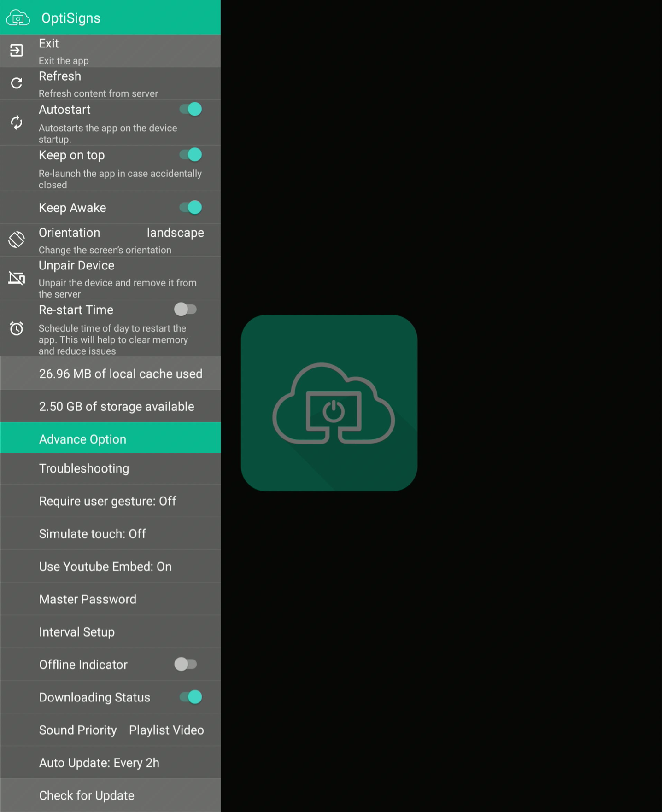Turn on the Offline Indicator switch
Viewport: 662px width, 812px height.
pos(186,664)
